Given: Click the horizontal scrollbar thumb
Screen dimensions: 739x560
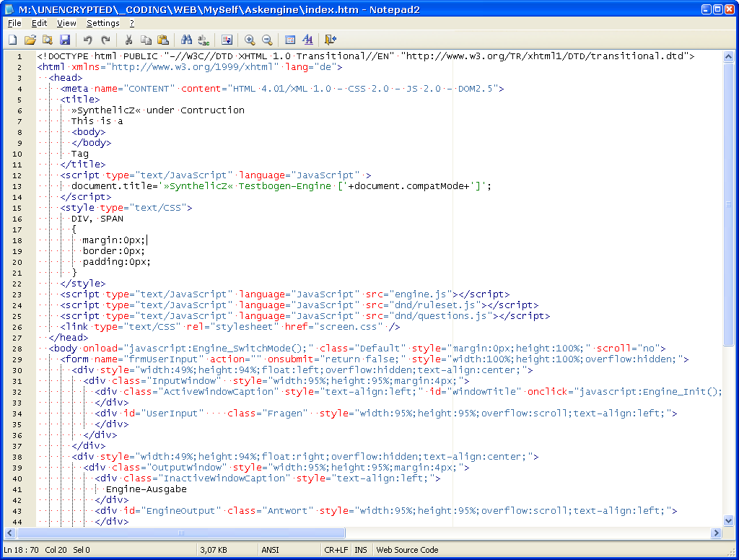Looking at the screenshot, I should [180, 533].
